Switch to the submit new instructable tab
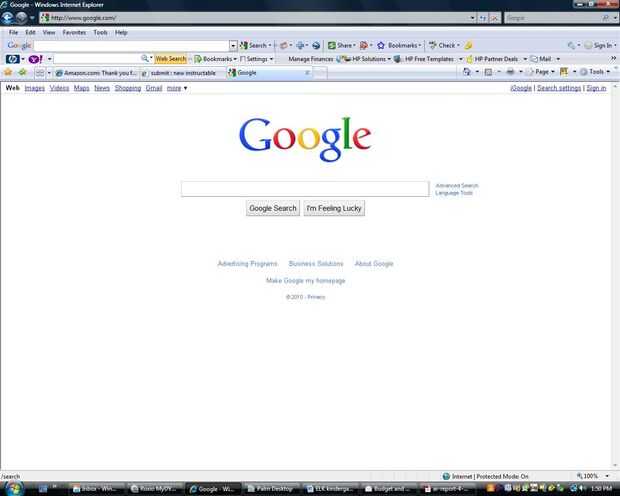This screenshot has height=496, width=620. coord(183,73)
